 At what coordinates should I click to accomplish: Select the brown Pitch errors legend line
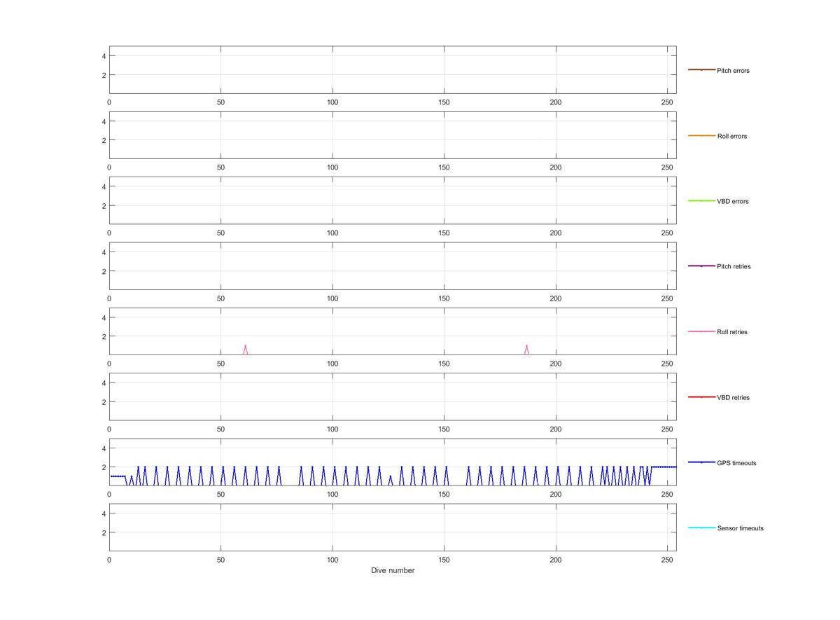click(701, 70)
